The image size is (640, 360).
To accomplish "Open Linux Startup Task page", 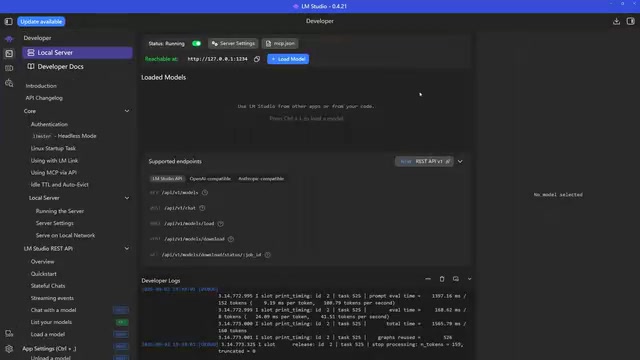I will click(x=53, y=148).
